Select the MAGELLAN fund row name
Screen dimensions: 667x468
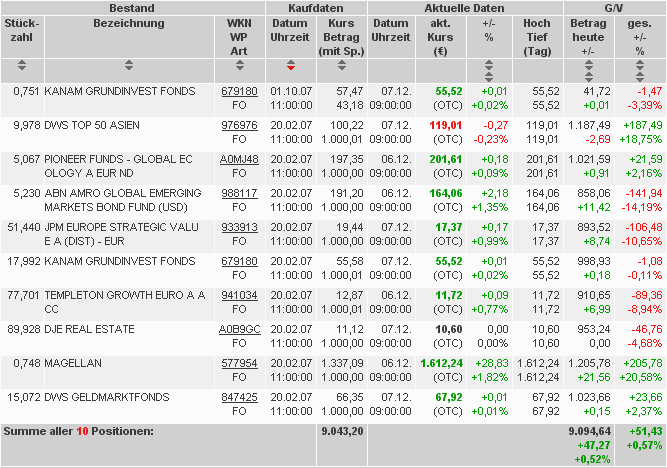coord(73,363)
